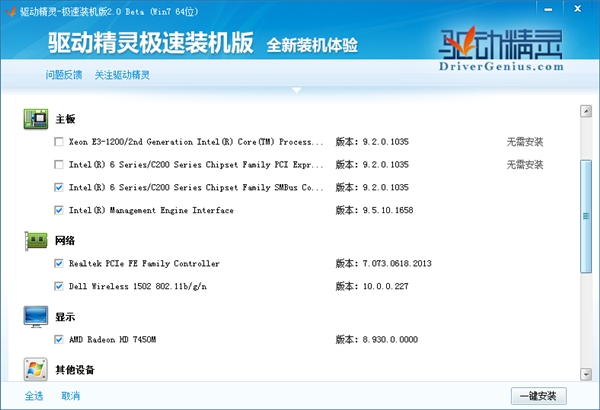Collapse the header panel with the white triangle
The width and height of the screenshot is (600, 410).
(297, 90)
